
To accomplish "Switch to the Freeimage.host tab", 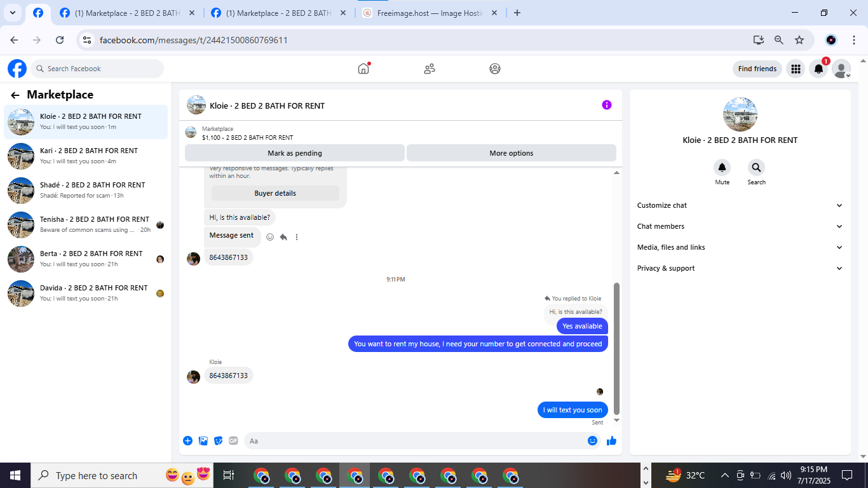I will pyautogui.click(x=430, y=13).
